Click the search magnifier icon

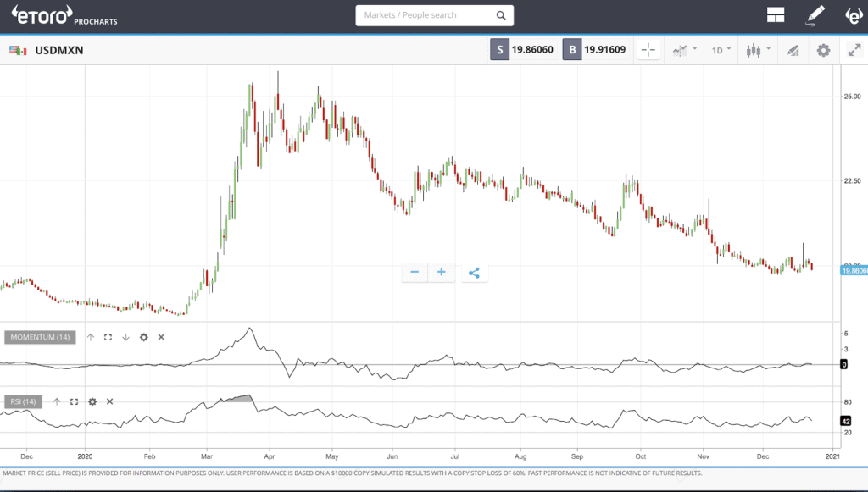point(501,15)
